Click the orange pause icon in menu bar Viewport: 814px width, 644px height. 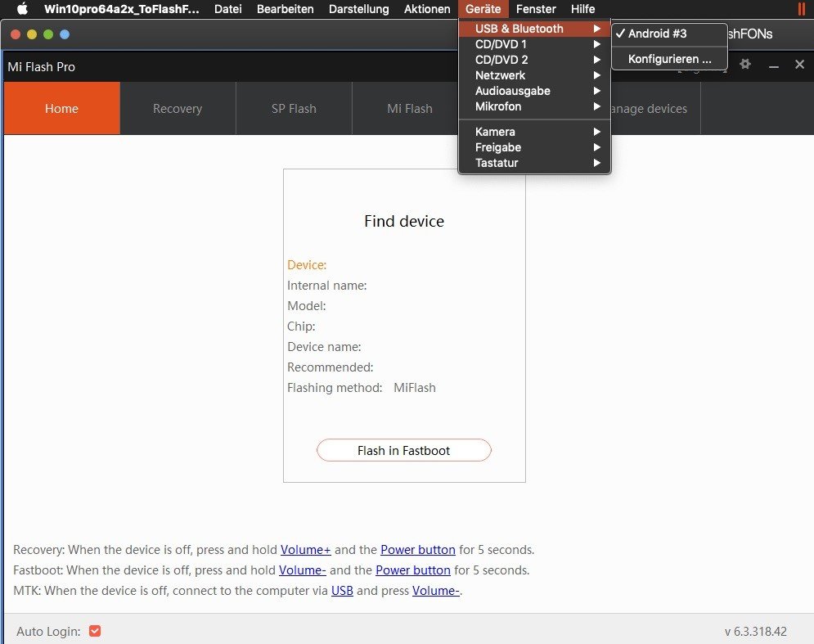tap(802, 9)
